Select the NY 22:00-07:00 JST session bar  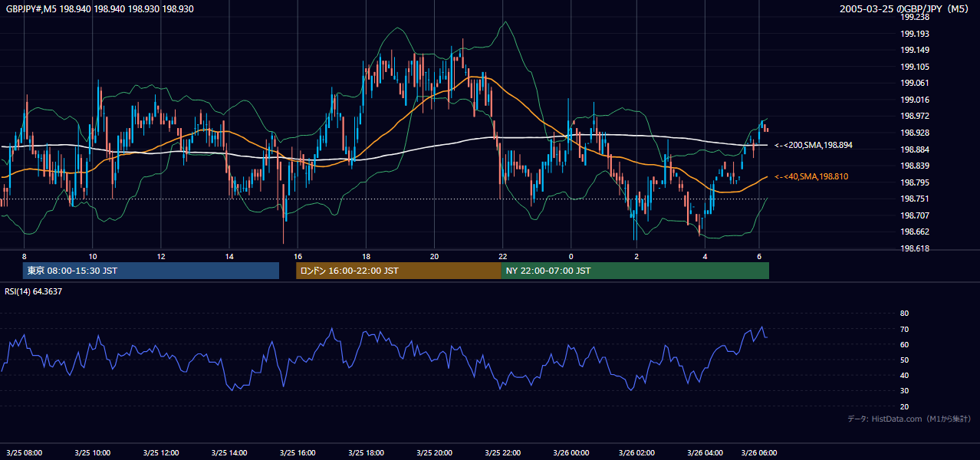pos(635,271)
